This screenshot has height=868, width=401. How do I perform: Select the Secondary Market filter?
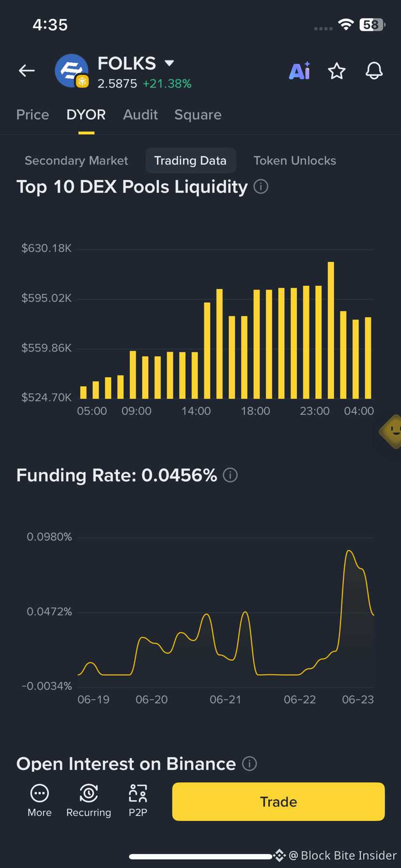click(76, 161)
